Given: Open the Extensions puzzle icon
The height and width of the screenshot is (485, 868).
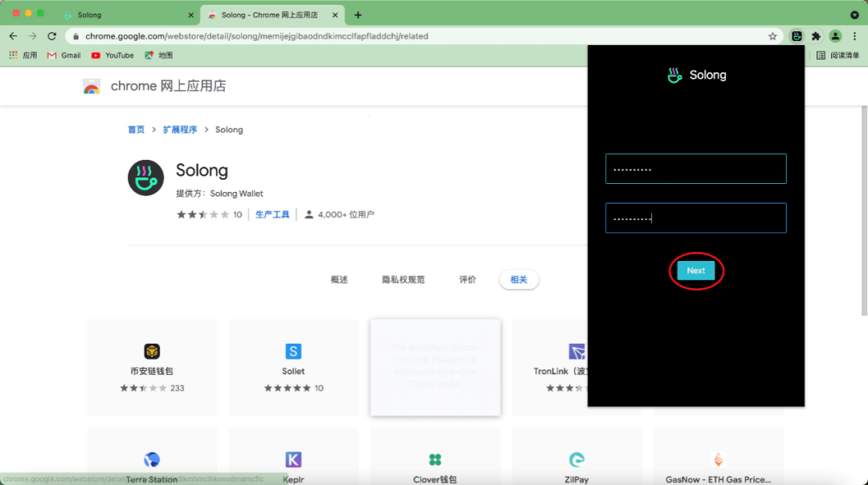Looking at the screenshot, I should pos(816,36).
